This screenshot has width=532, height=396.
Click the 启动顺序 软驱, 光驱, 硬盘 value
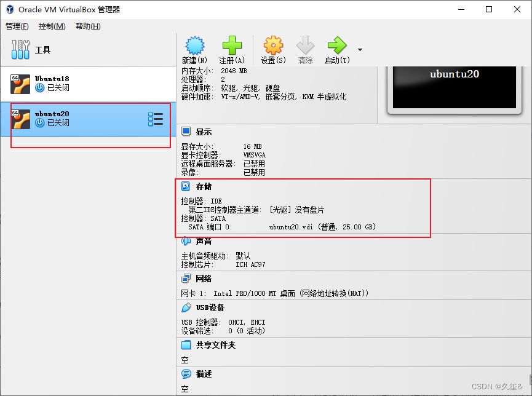250,88
